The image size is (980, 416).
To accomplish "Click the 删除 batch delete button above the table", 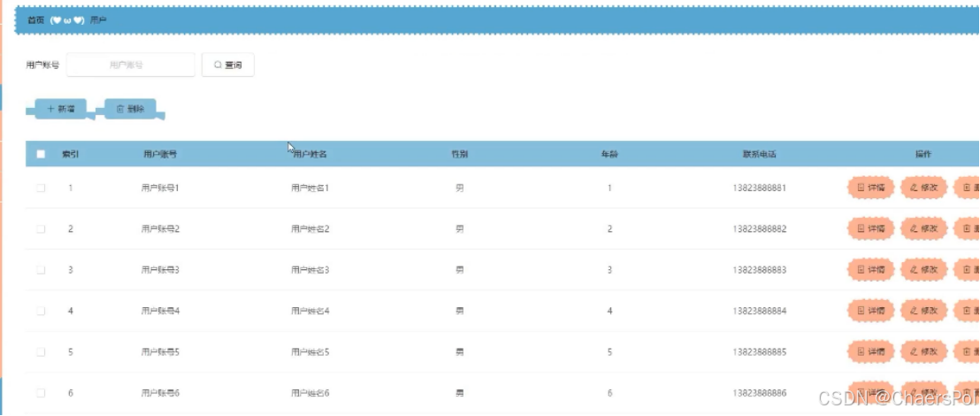I will point(130,109).
